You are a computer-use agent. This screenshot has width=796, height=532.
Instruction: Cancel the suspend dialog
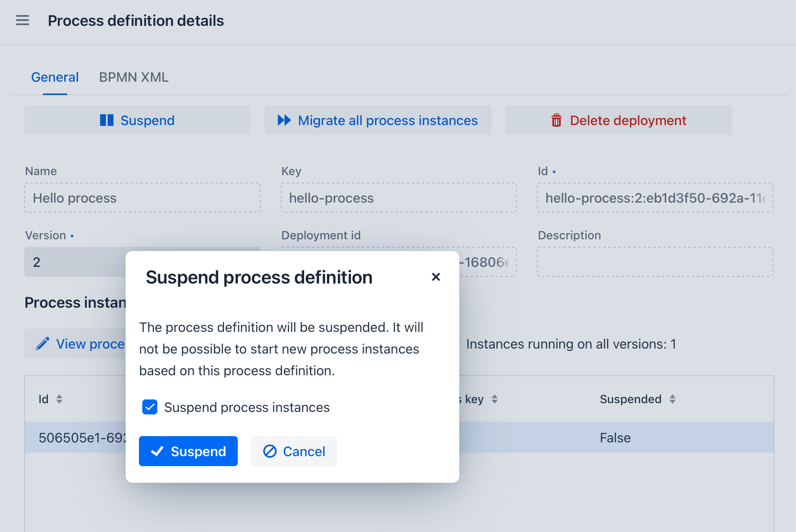(x=294, y=451)
